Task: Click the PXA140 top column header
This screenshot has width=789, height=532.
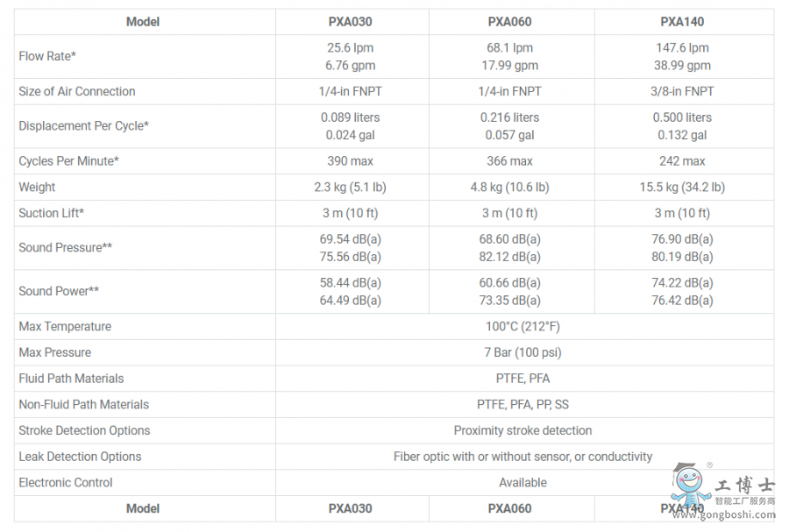Action: click(x=682, y=22)
